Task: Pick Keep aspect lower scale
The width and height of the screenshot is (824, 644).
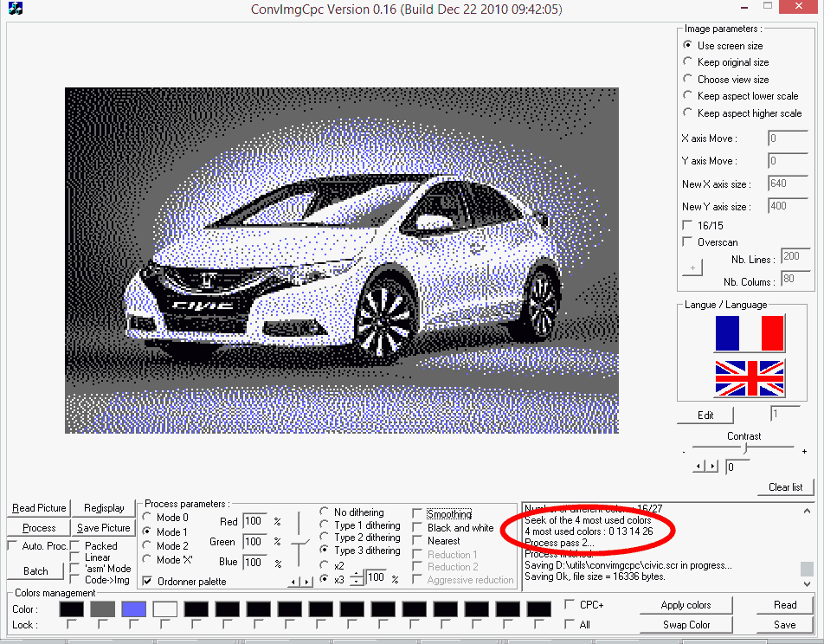Action: coord(687,96)
